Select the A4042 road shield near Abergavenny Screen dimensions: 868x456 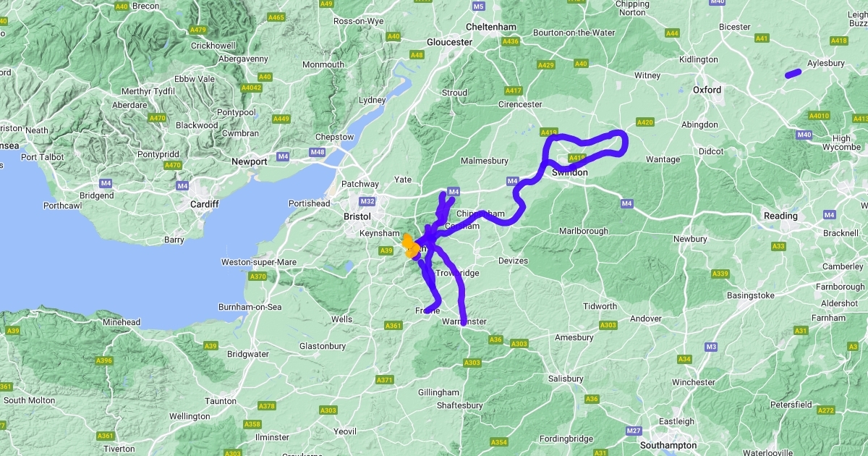tap(251, 88)
